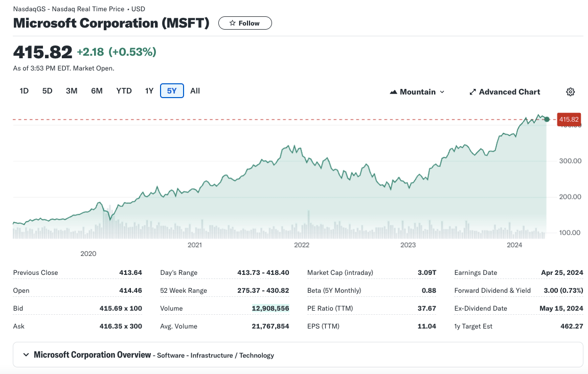Click the Forward Dividend & Yield label
This screenshot has width=588, height=374.
pyautogui.click(x=492, y=290)
